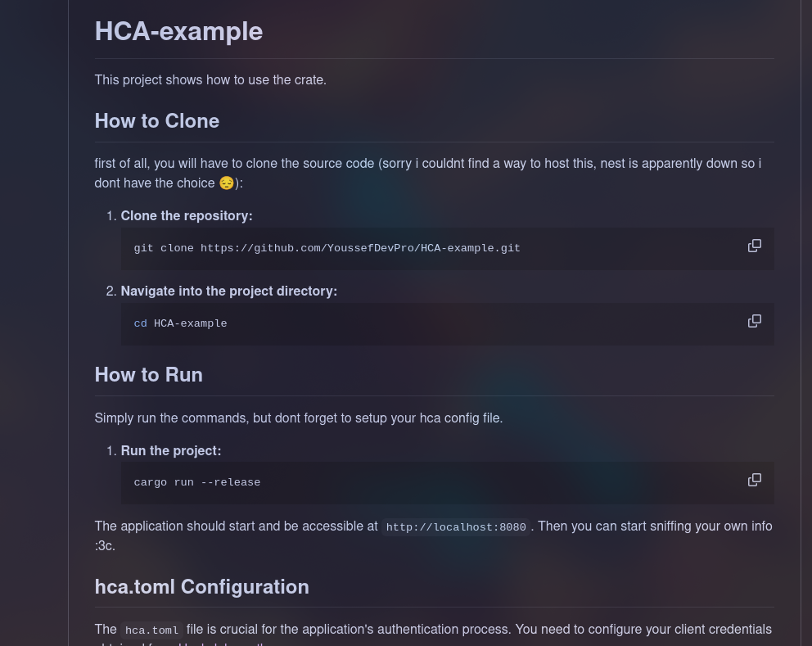Viewport: 812px width, 646px height.
Task: Click the HCA-example main heading
Action: click(x=178, y=31)
